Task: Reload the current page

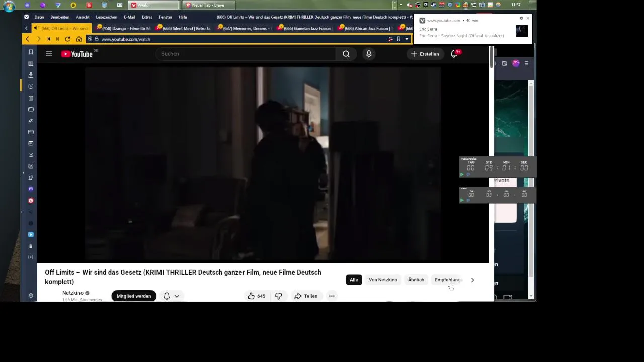Action: [x=67, y=39]
